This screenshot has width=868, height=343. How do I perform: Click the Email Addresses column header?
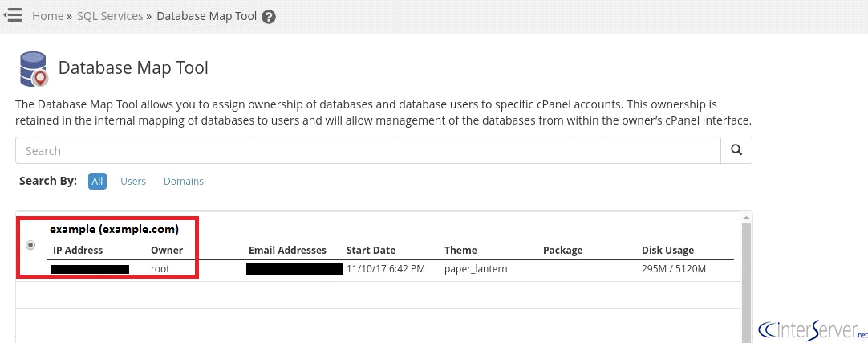click(x=287, y=251)
